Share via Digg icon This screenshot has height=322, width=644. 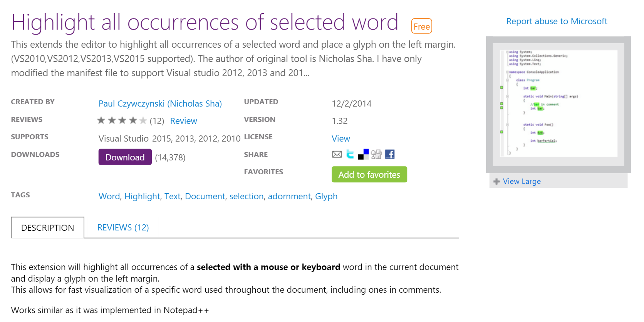376,154
